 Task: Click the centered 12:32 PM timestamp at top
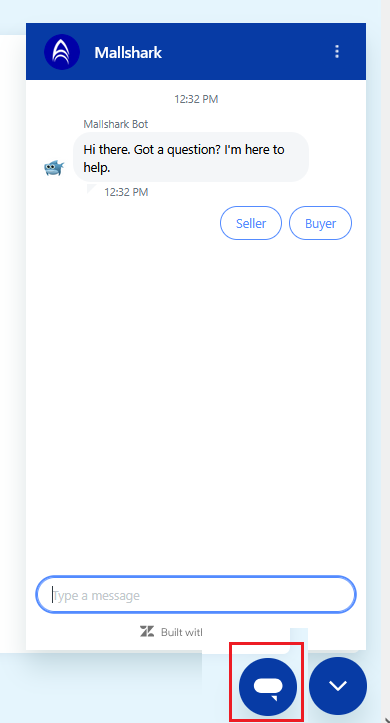tap(196, 99)
